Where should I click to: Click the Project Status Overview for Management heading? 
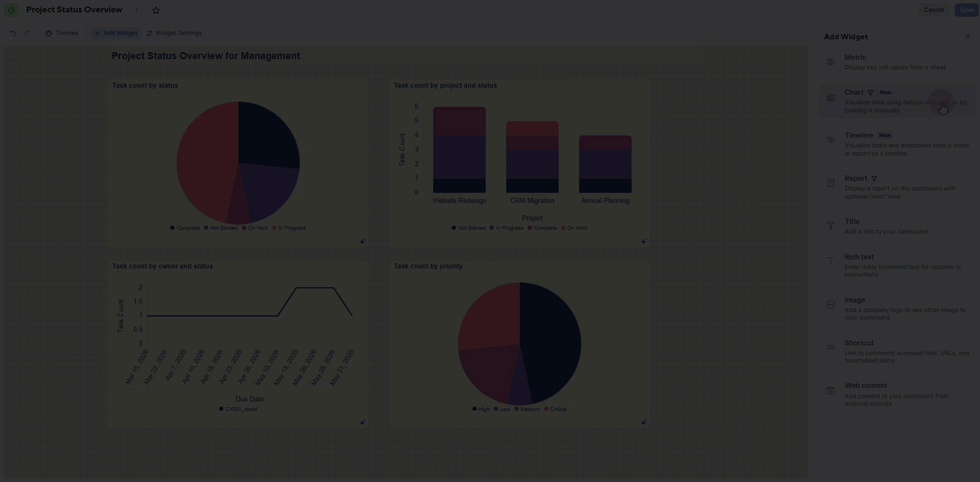[205, 56]
